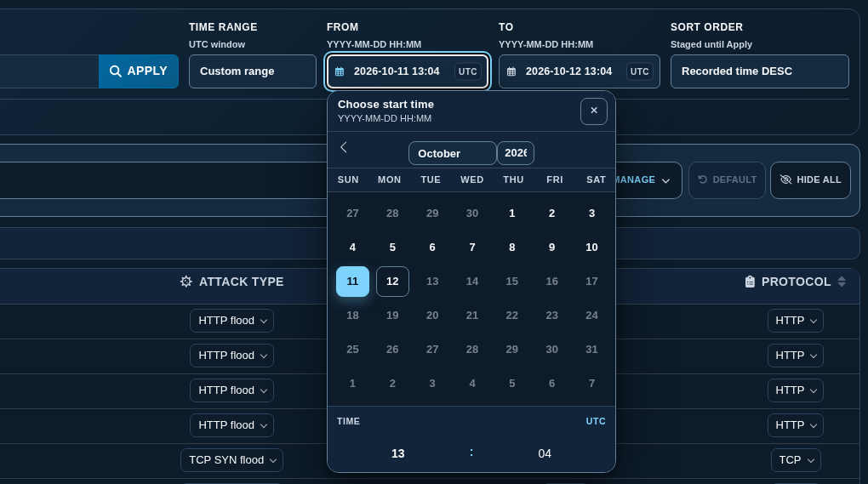Click the UTC badge in the FROM field
This screenshot has height=484, width=868.
coord(468,71)
